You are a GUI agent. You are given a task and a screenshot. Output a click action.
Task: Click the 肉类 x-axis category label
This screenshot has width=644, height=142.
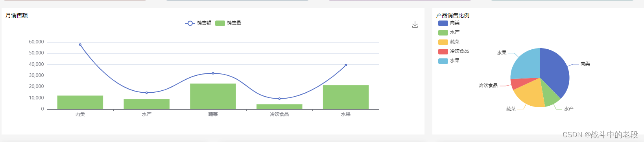[80, 114]
